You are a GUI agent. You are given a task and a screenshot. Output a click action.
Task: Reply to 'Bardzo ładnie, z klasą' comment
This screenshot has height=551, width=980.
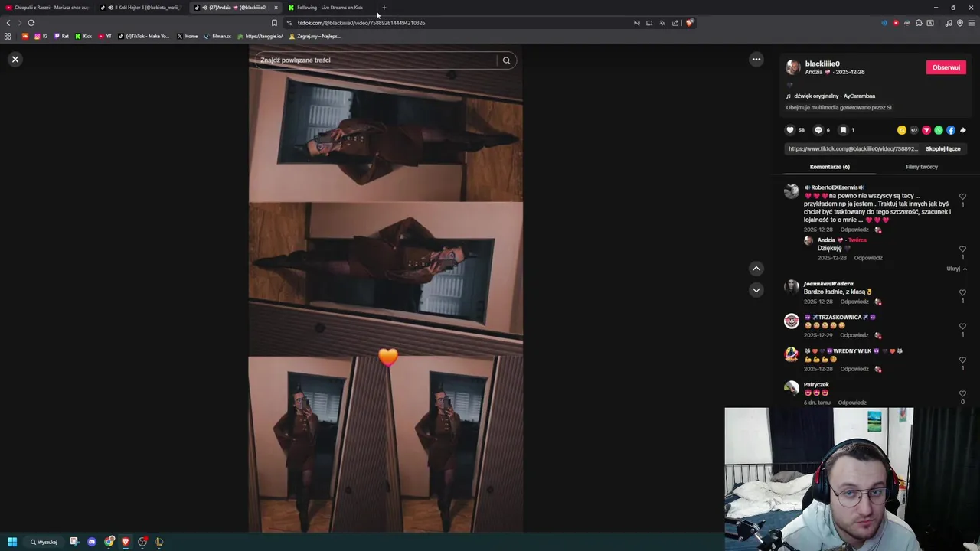click(x=854, y=302)
